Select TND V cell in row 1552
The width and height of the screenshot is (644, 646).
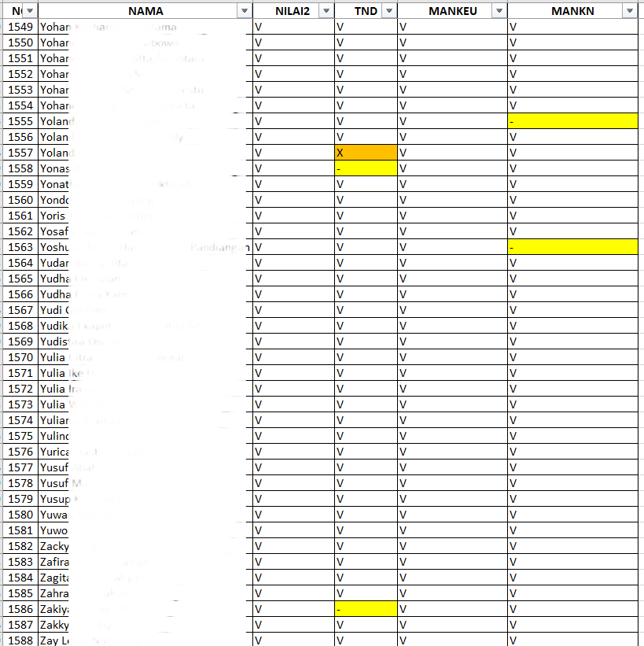(x=366, y=74)
